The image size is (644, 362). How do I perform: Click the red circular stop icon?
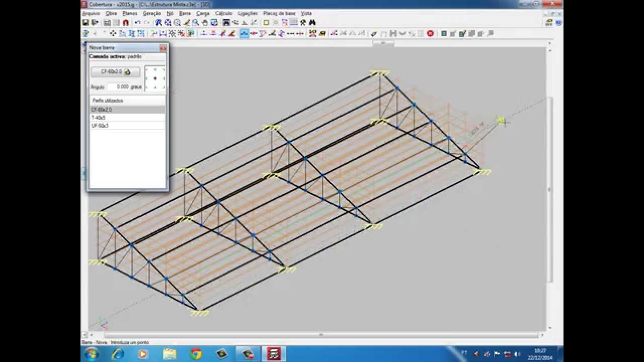[430, 34]
